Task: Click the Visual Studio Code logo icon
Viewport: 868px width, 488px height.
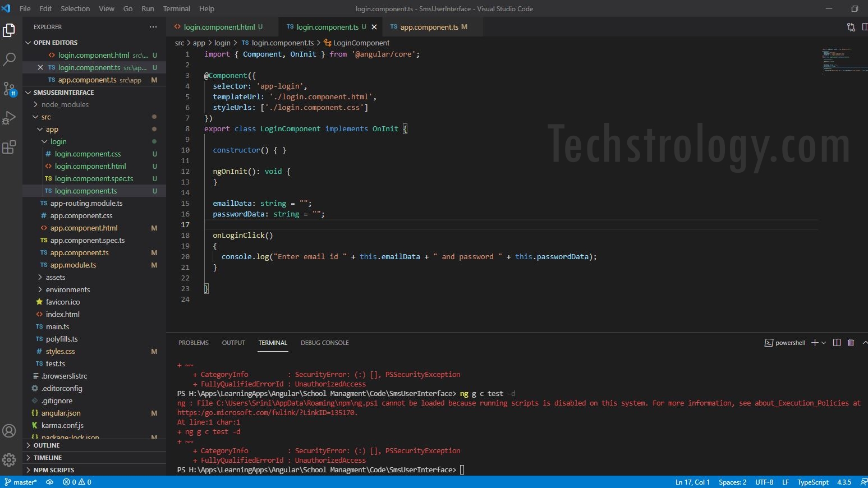Action: tap(6, 8)
